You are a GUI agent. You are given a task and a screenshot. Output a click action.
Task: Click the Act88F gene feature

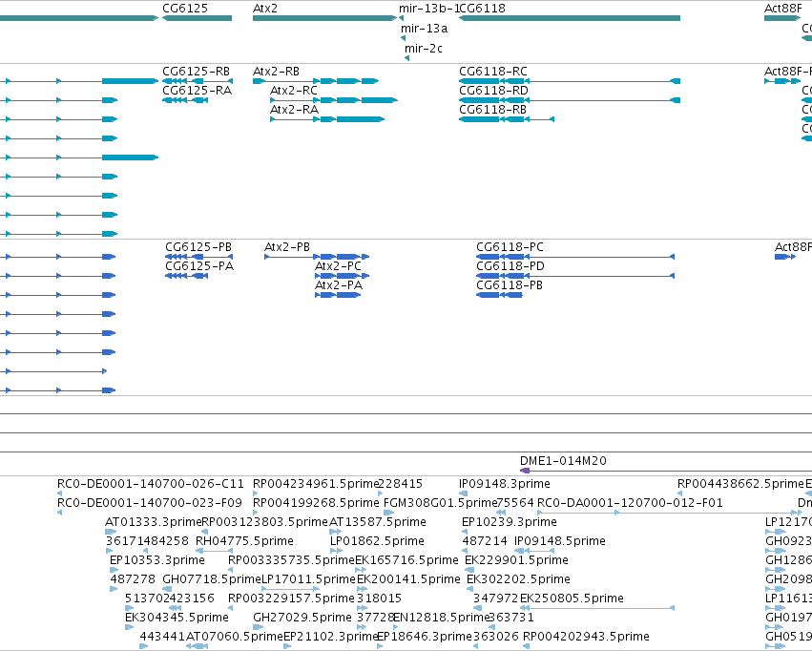782,18
